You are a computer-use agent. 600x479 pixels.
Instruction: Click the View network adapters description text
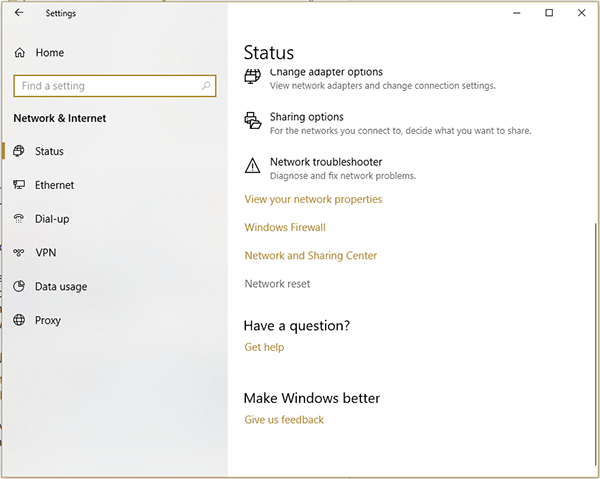pyautogui.click(x=383, y=86)
